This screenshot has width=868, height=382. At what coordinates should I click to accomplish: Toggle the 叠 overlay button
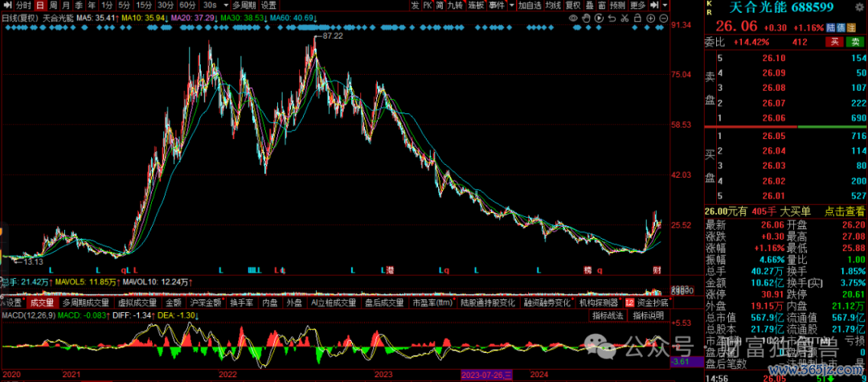(589, 6)
